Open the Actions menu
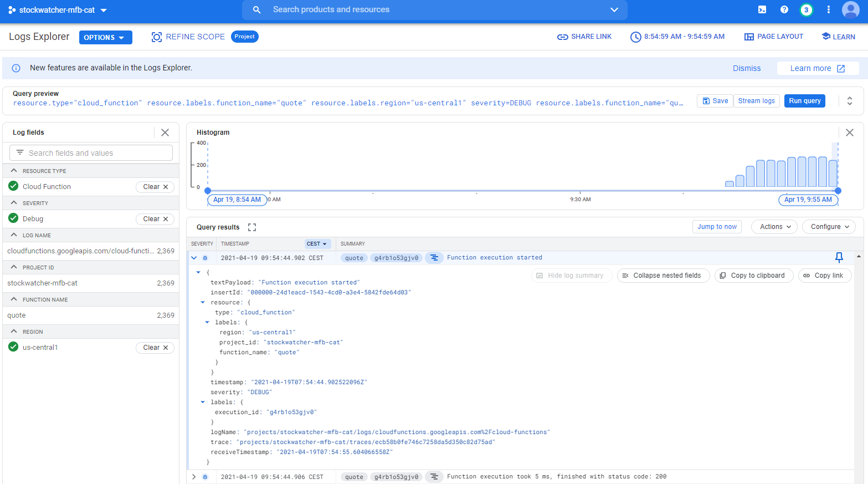Viewport: 868px width, 484px height. click(774, 227)
